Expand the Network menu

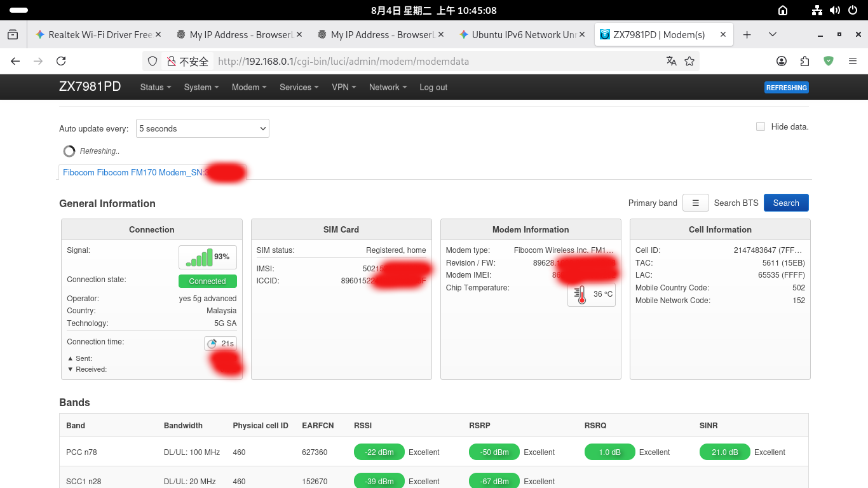[x=388, y=87]
